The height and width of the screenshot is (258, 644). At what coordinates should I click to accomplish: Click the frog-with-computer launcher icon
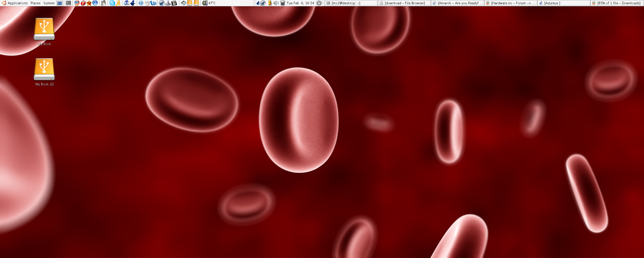pyautogui.click(x=127, y=3)
